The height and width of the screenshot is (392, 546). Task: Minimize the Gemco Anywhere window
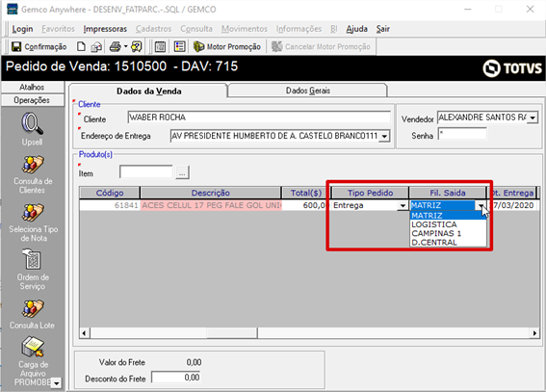click(468, 9)
